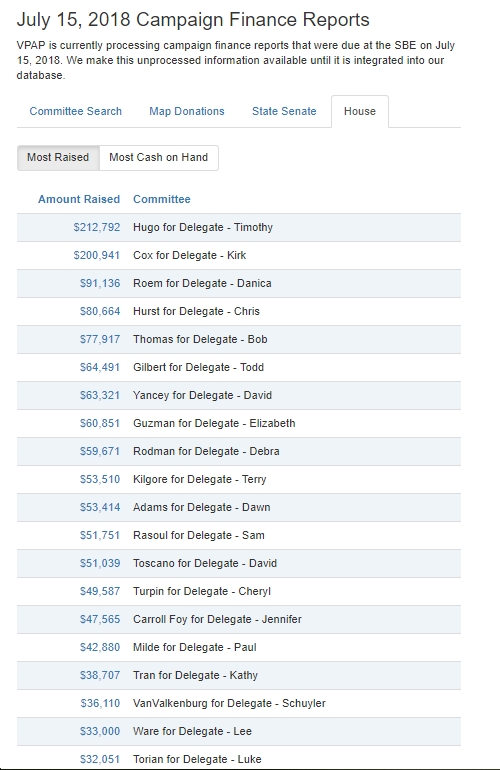The width and height of the screenshot is (500, 770).
Task: Open the Committee Search tab
Action: click(76, 111)
